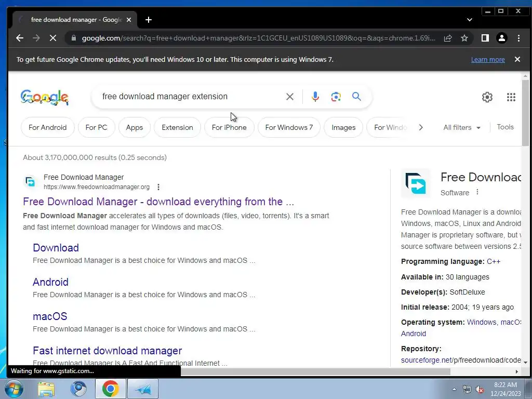Show hidden system tray icons
The image size is (532, 399).
(454, 389)
